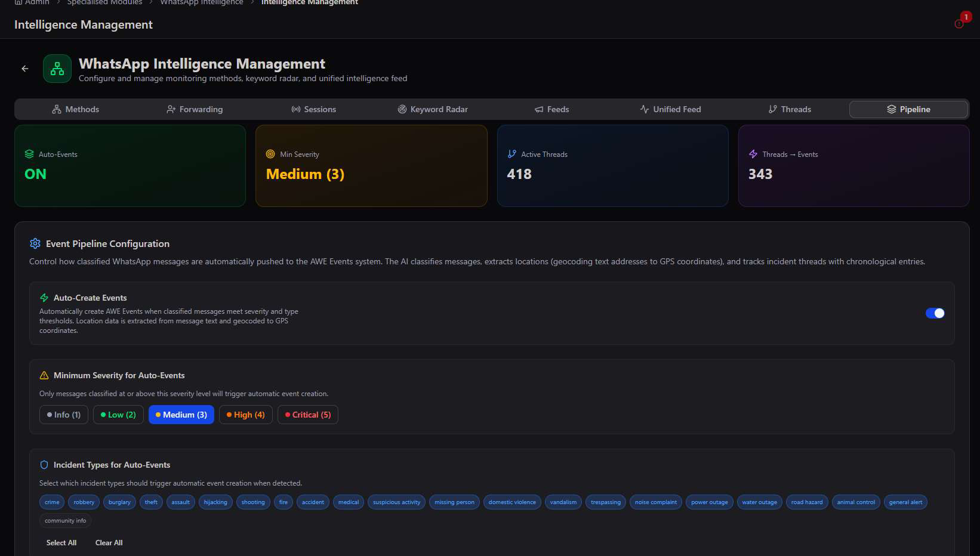Click the Active Threads branch icon
The image size is (980, 556).
pos(511,154)
